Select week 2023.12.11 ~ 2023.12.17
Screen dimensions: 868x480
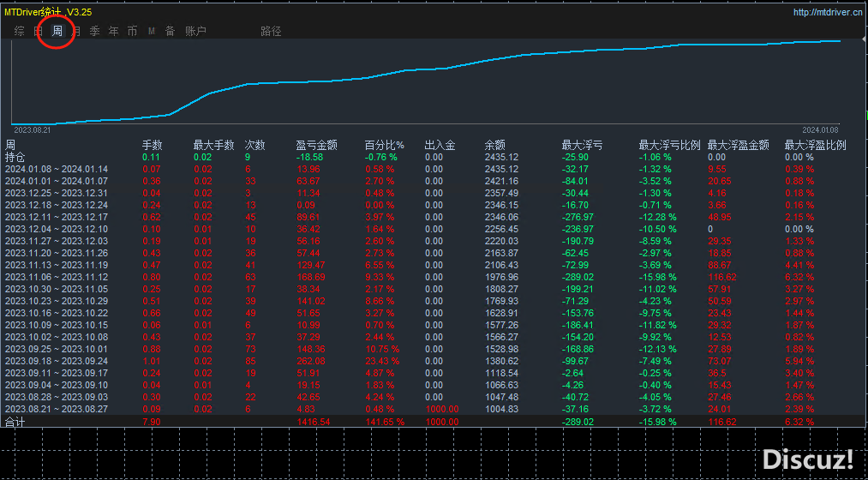(57, 217)
